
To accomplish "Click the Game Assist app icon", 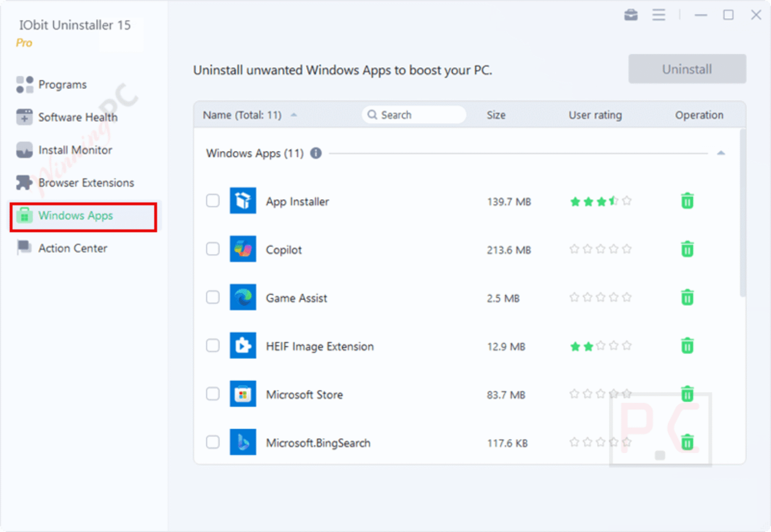I will [x=243, y=297].
